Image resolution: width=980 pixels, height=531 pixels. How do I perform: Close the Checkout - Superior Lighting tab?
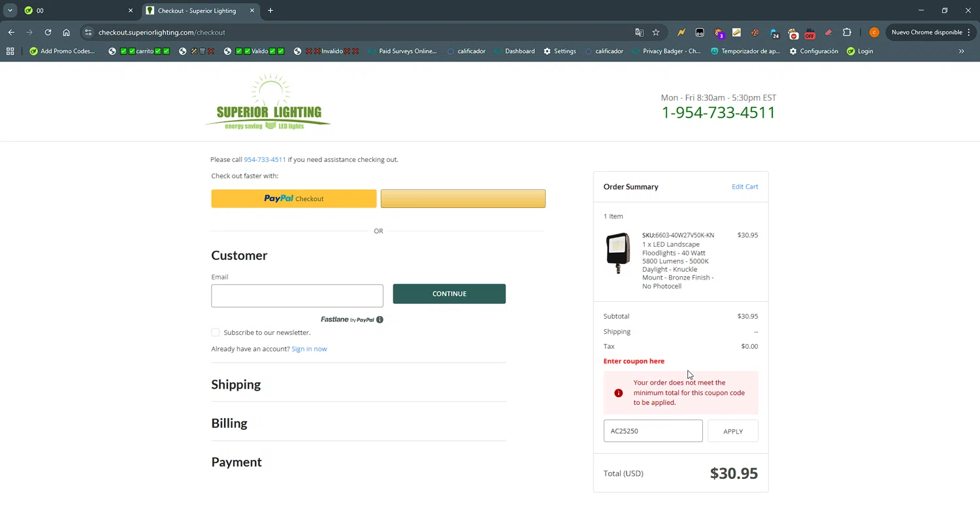click(x=252, y=10)
